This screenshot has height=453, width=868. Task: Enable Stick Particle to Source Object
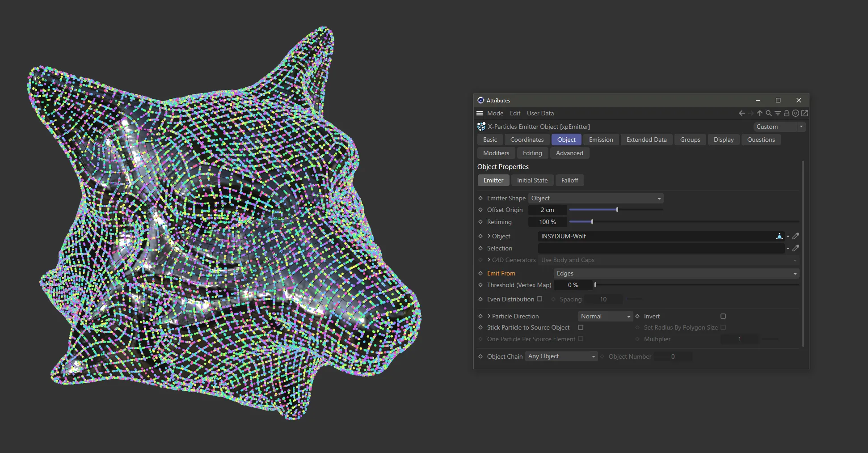(x=581, y=327)
